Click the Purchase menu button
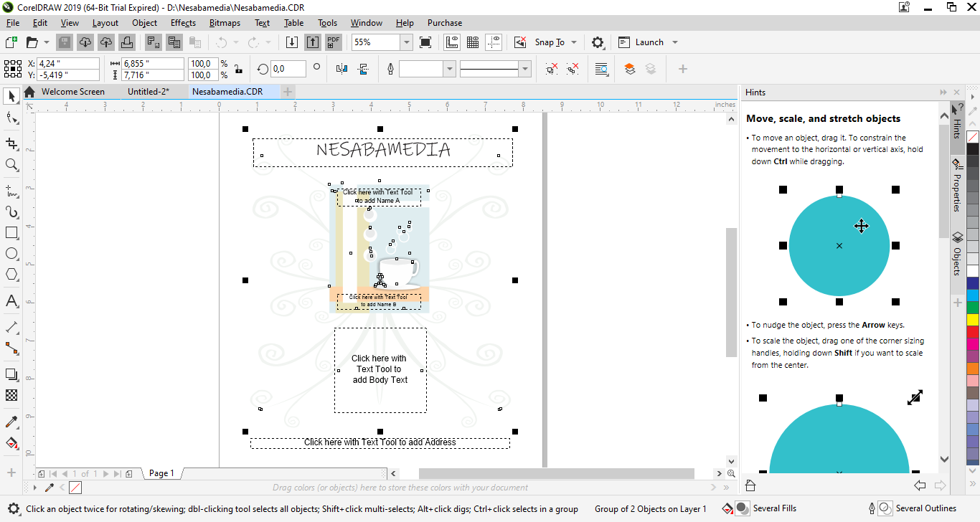 [x=445, y=23]
